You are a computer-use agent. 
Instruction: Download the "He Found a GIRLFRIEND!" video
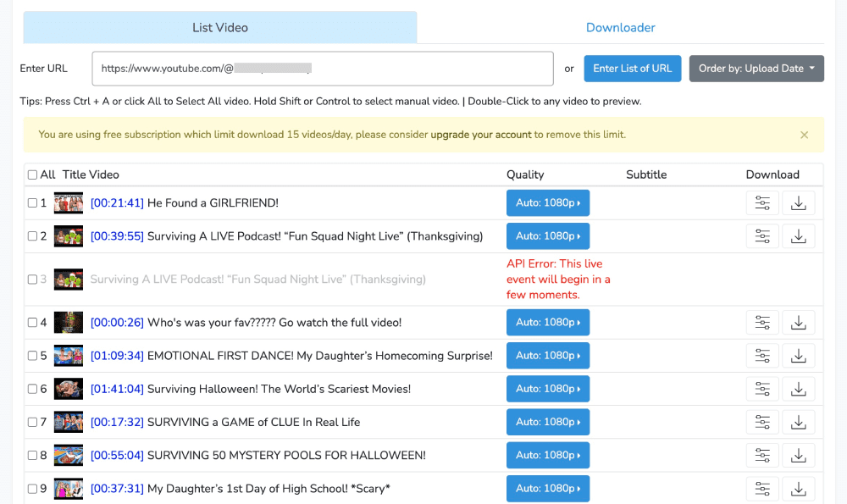click(x=798, y=203)
